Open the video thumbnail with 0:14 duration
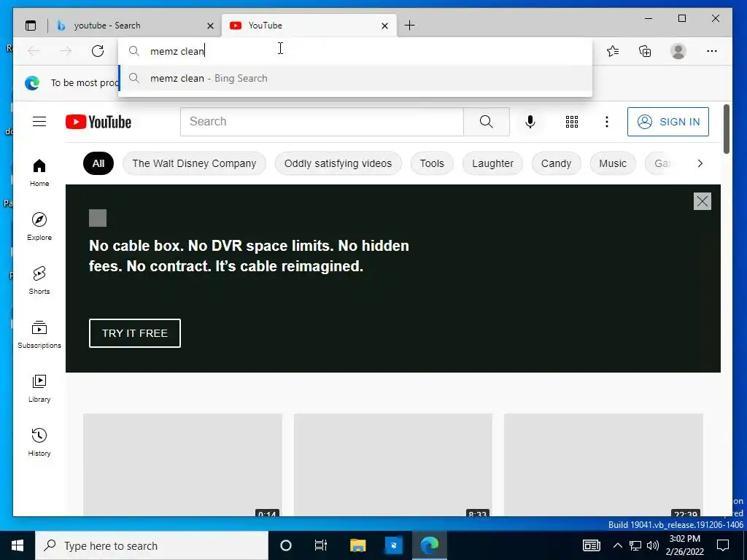Image resolution: width=747 pixels, height=560 pixels. (x=182, y=464)
